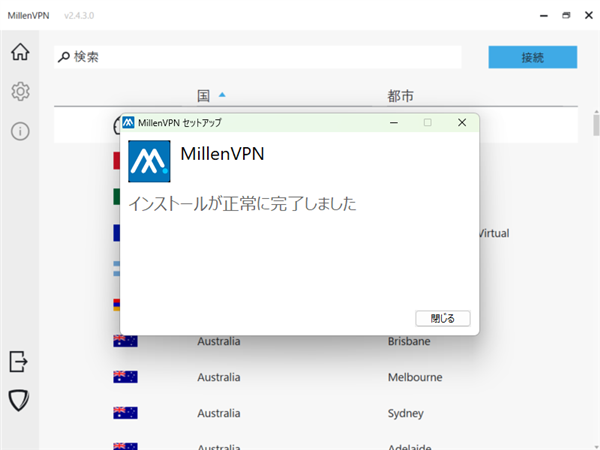
Task: Click the server list vertical scrollbar
Action: pyautogui.click(x=596, y=126)
